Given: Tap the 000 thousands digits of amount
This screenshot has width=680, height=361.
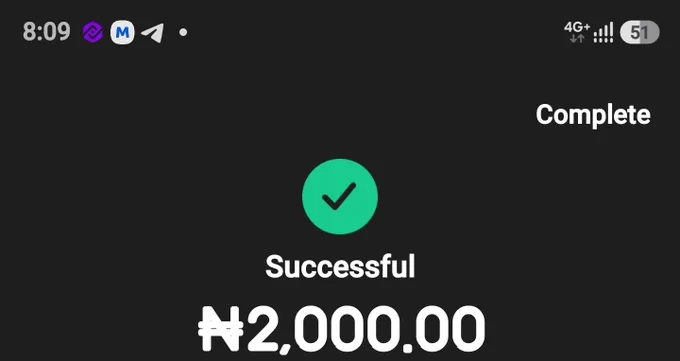Looking at the screenshot, I should pos(347,328).
